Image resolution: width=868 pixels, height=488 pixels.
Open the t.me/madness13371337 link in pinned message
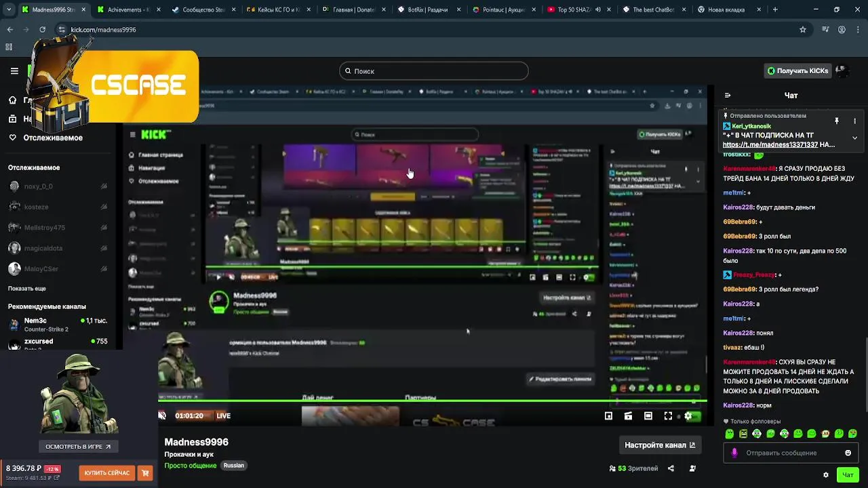(770, 144)
